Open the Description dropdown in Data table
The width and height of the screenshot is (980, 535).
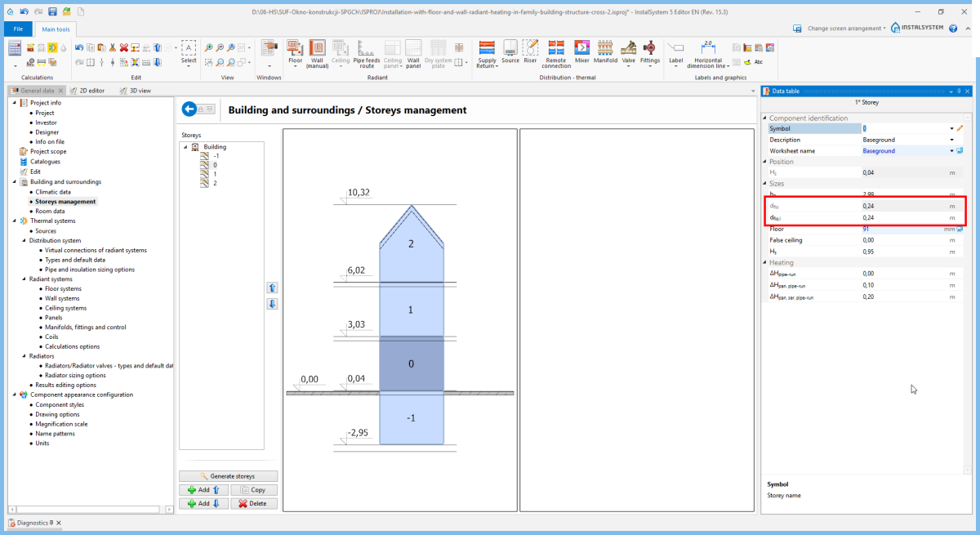pyautogui.click(x=951, y=140)
